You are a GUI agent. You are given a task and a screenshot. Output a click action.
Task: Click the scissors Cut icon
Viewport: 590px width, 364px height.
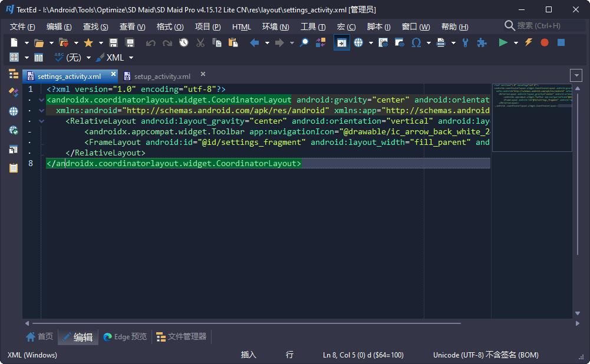200,42
